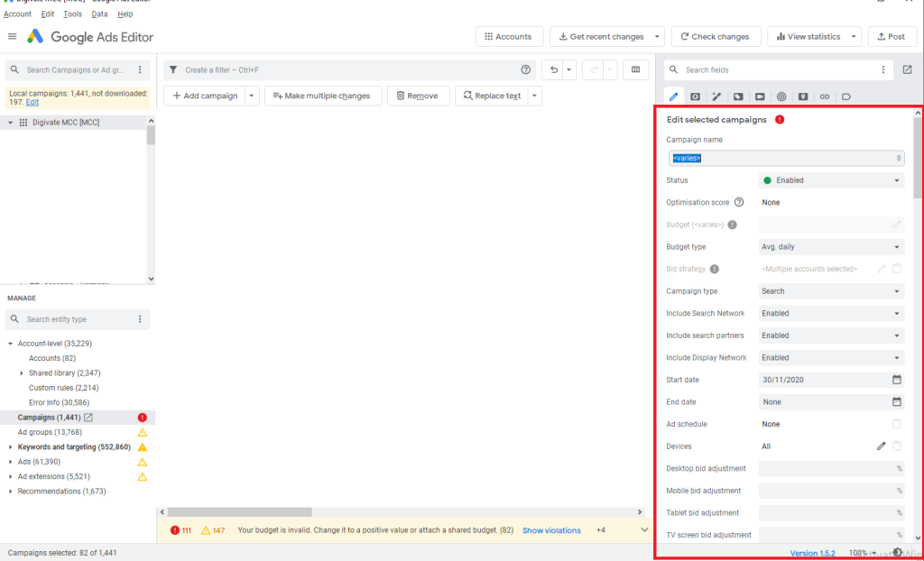This screenshot has width=924, height=561.
Task: Open the Include search partners dropdown
Action: (x=831, y=336)
